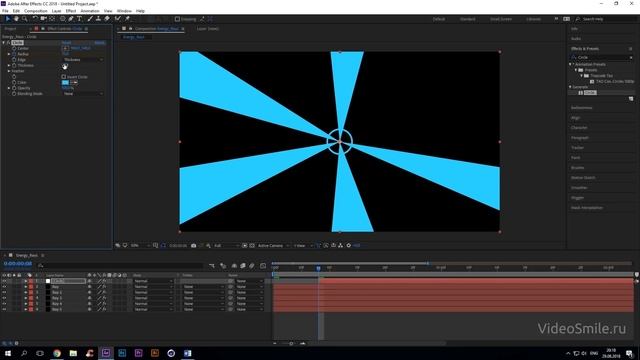Select the Roto Brush tool
This screenshot has width=640, height=360.
[x=118, y=19]
